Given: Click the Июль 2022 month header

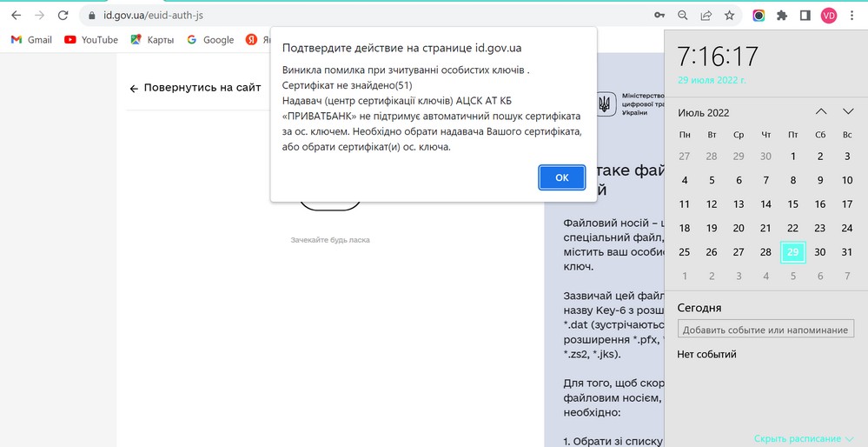Looking at the screenshot, I should coord(704,113).
